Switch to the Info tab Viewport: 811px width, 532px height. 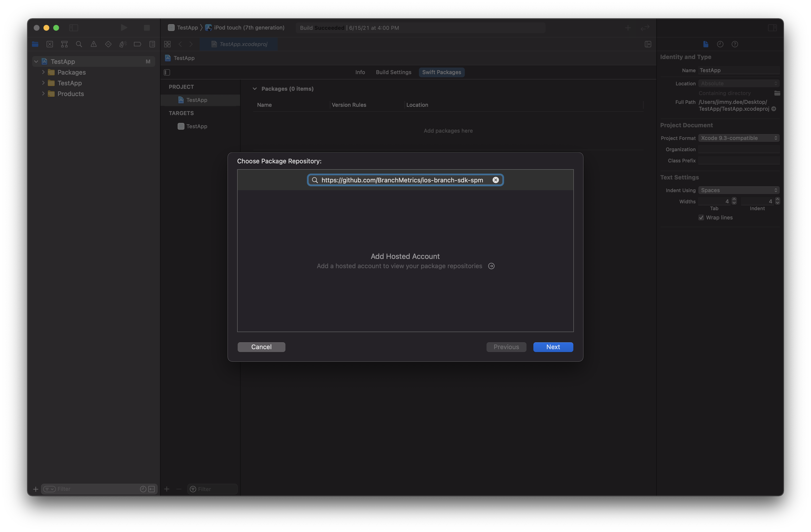[x=360, y=72]
